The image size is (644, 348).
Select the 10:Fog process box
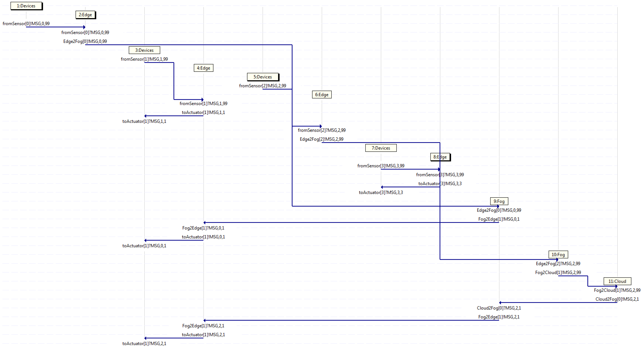[x=558, y=255]
